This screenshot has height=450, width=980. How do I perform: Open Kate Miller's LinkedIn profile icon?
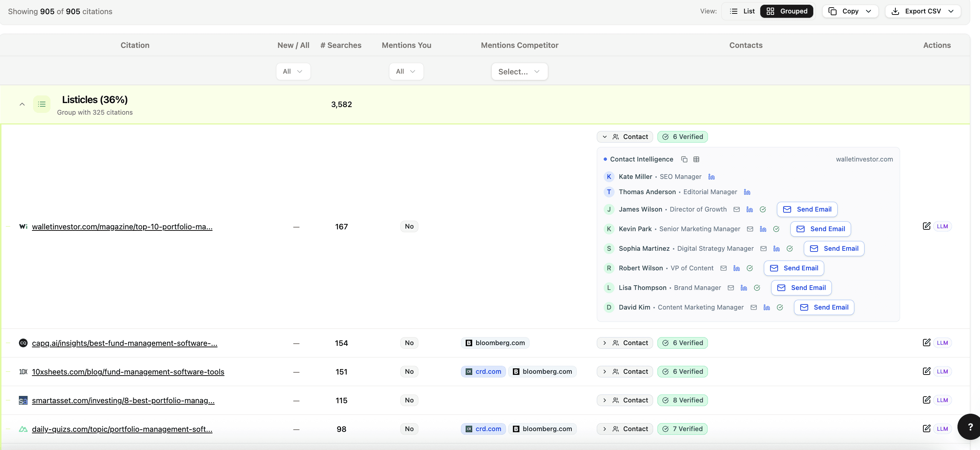point(712,177)
